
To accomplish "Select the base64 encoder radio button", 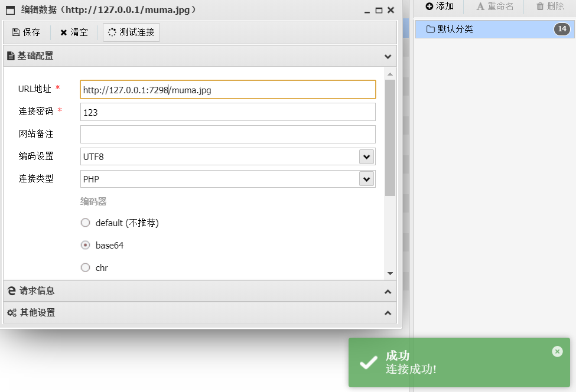I will pos(85,245).
